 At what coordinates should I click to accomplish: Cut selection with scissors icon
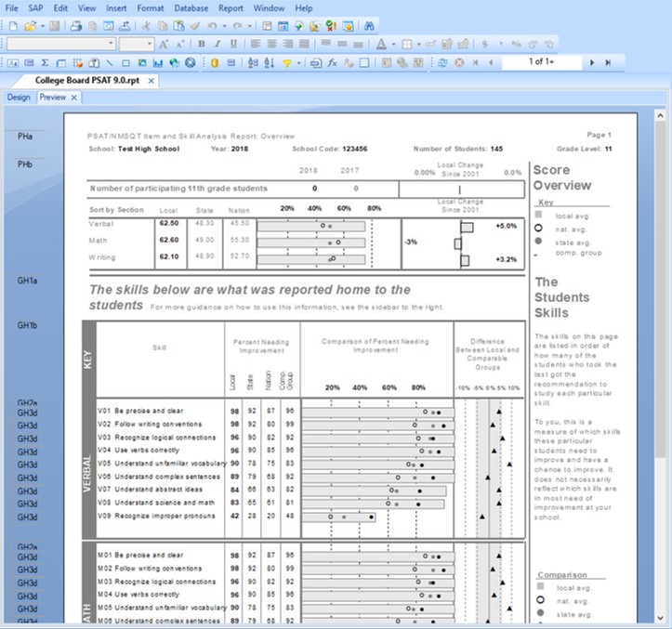pos(146,26)
